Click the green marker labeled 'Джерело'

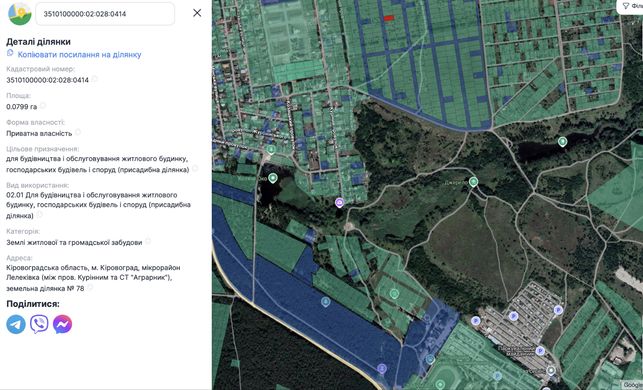click(473, 182)
